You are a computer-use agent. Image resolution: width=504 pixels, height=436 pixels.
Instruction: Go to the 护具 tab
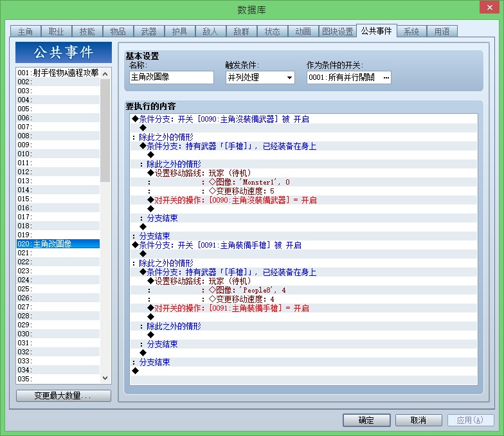click(180, 32)
